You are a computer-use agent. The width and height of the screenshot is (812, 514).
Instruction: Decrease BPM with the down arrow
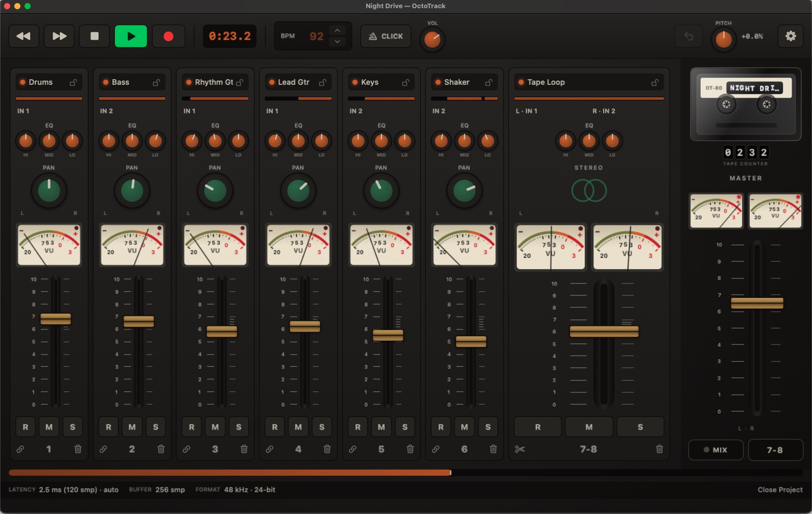pos(337,42)
